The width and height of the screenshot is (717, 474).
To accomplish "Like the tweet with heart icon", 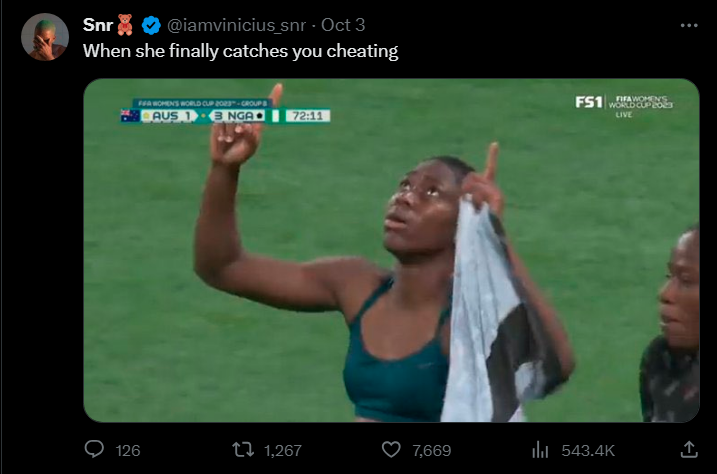I will [391, 450].
